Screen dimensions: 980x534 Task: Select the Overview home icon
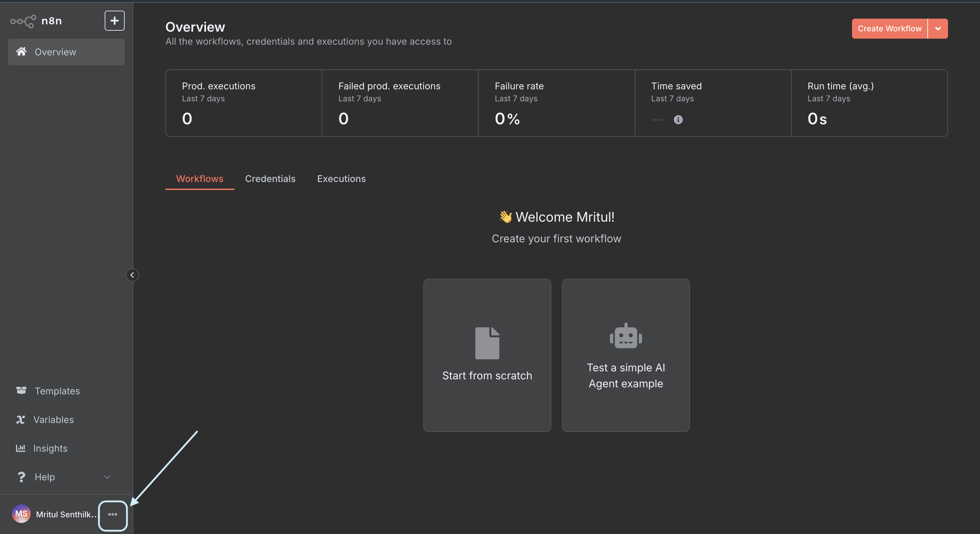click(x=22, y=52)
